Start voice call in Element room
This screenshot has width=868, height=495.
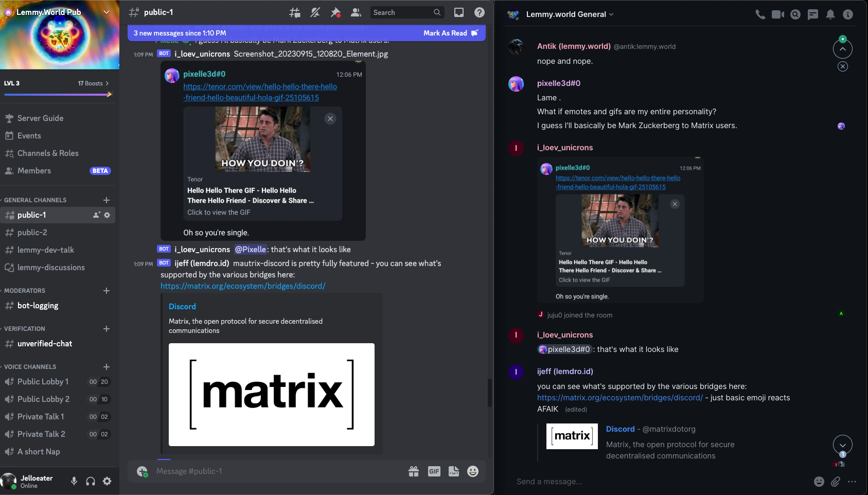[760, 14]
